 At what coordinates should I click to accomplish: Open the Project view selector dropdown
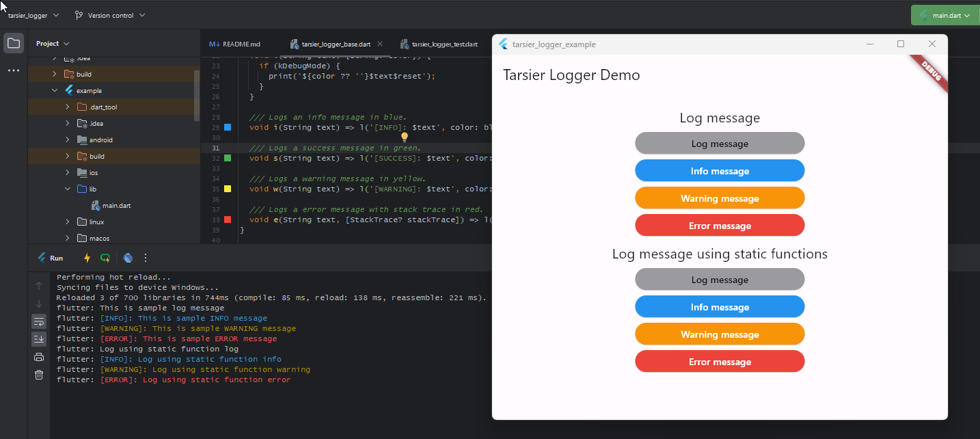click(53, 43)
